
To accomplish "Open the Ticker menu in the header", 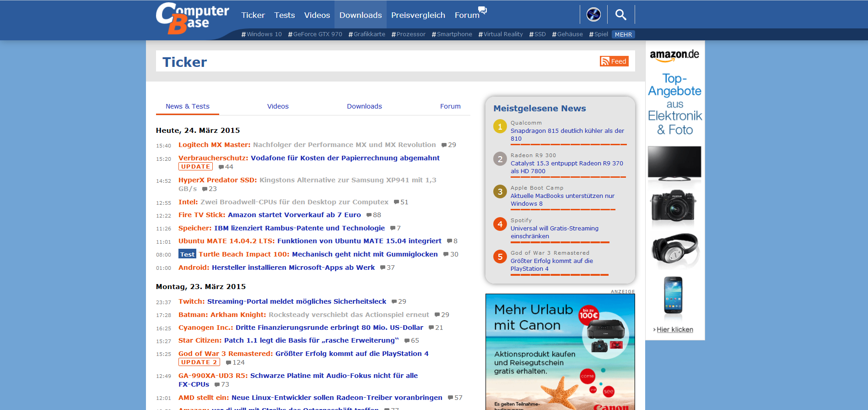I will click(253, 15).
